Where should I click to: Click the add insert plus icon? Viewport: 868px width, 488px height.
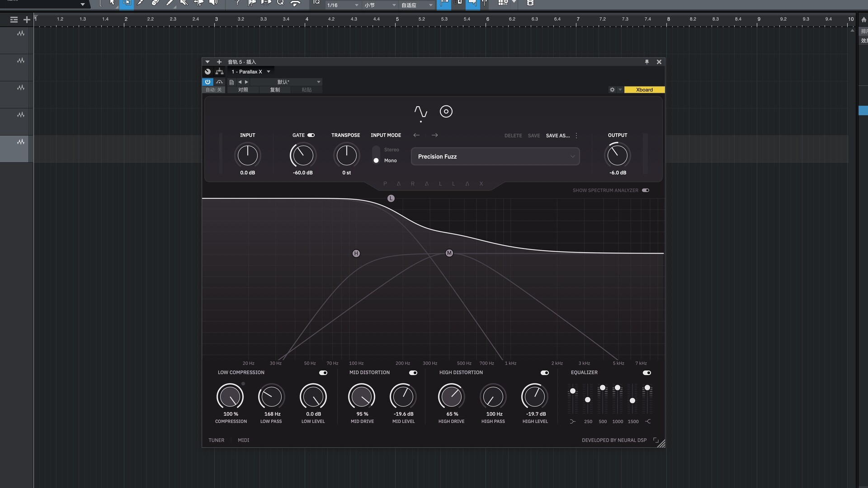(219, 62)
